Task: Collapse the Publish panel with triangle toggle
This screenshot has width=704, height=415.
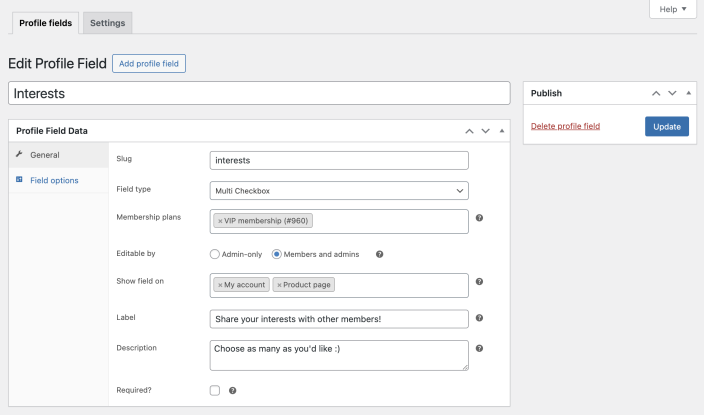Action: [688, 93]
